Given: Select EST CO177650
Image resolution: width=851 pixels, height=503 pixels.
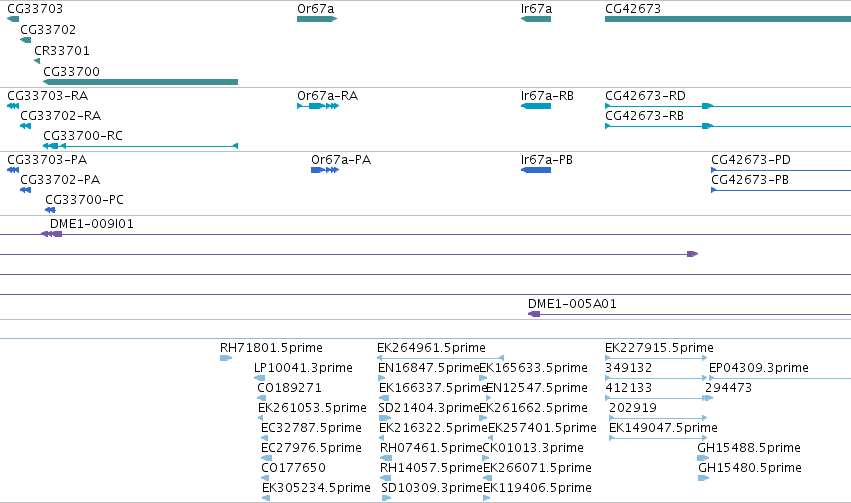Looking at the screenshot, I should 293,468.
